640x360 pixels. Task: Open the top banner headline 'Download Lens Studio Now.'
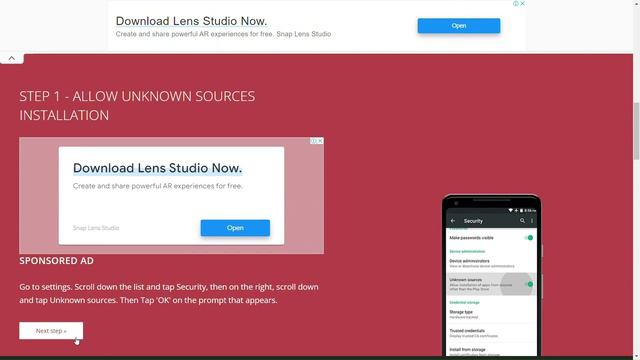tap(191, 21)
